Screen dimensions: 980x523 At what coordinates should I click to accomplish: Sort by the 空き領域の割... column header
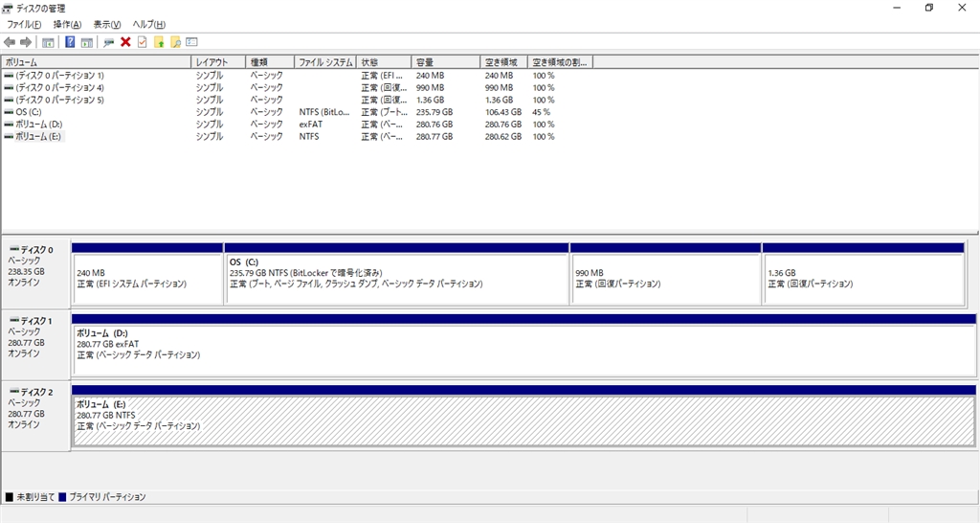(560, 62)
